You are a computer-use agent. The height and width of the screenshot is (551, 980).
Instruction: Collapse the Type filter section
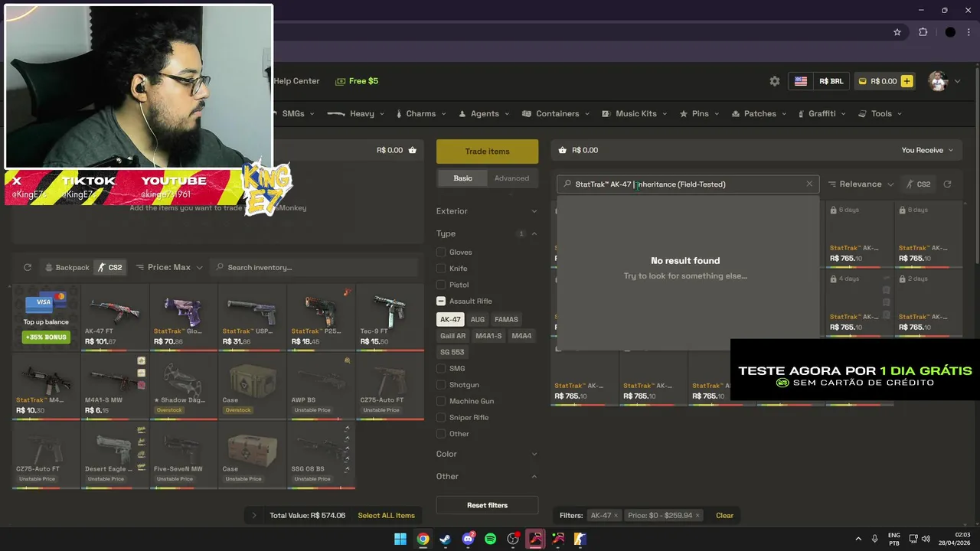pyautogui.click(x=487, y=233)
